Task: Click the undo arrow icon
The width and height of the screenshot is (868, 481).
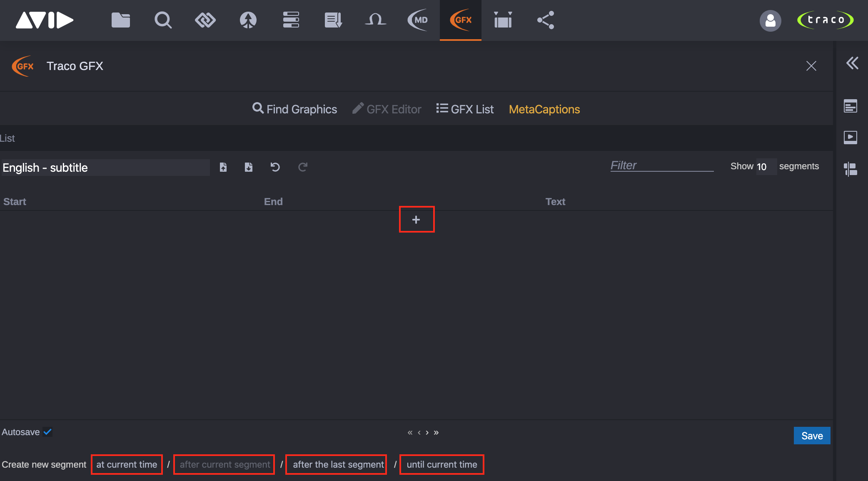Action: coord(275,167)
